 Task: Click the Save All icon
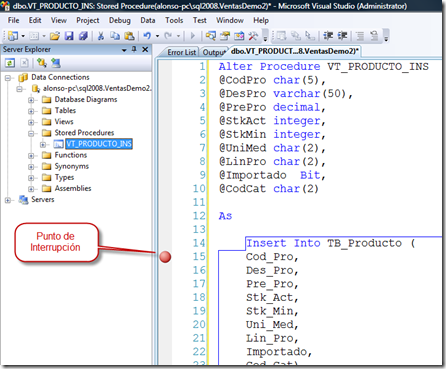tap(83, 36)
